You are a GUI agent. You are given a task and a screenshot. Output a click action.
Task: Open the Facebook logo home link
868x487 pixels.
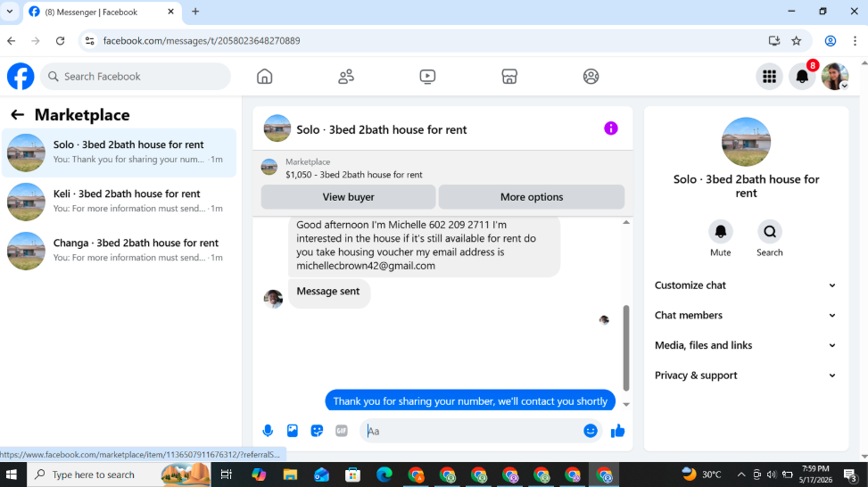click(21, 77)
